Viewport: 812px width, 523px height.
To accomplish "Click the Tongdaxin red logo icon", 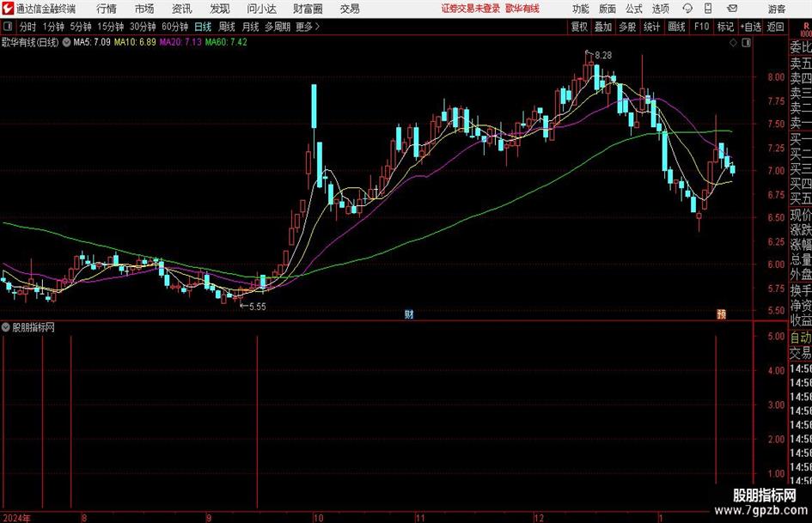I will (7, 9).
